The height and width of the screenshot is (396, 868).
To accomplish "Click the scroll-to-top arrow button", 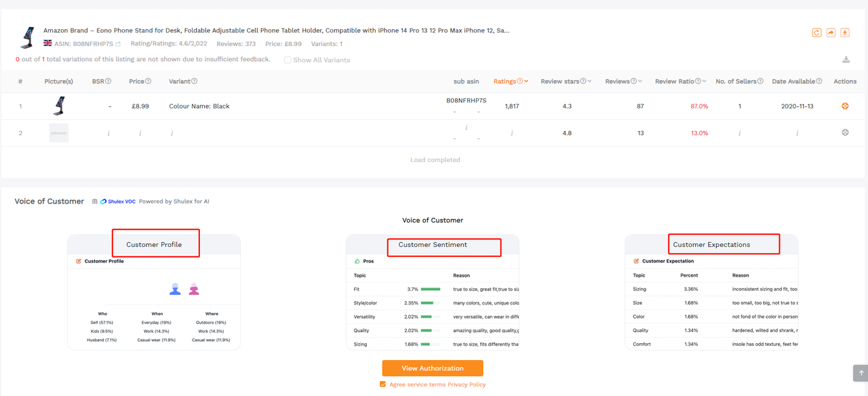I will [861, 373].
